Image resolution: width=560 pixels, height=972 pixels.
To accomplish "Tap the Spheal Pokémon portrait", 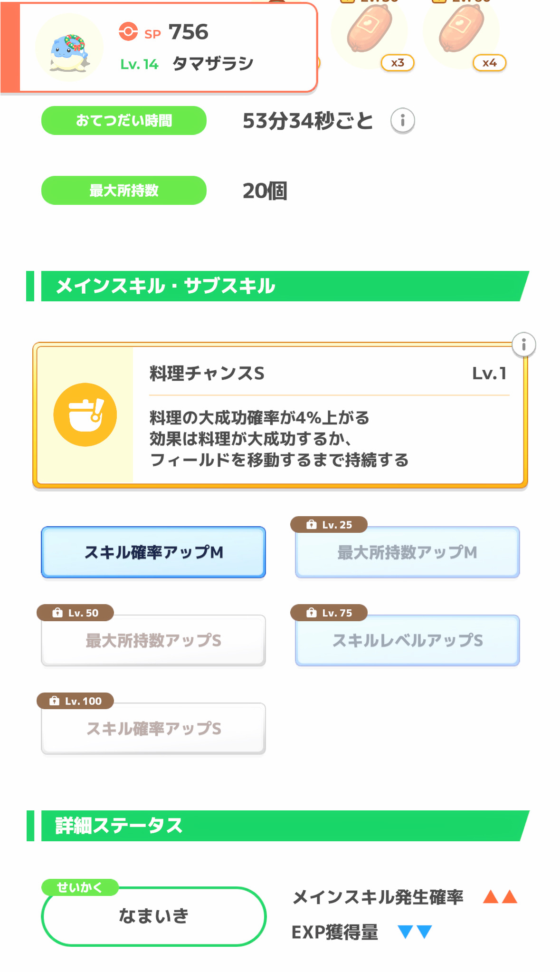I will point(69,48).
